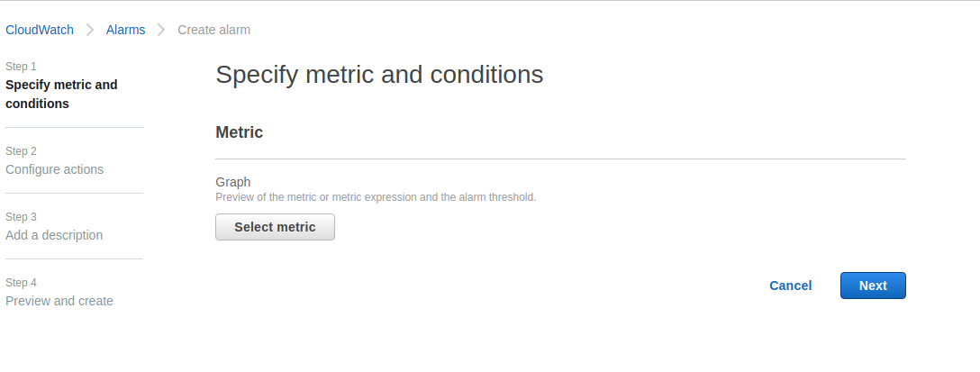This screenshot has width=980, height=372.
Task: Proceed with the Next button
Action: coord(873,286)
